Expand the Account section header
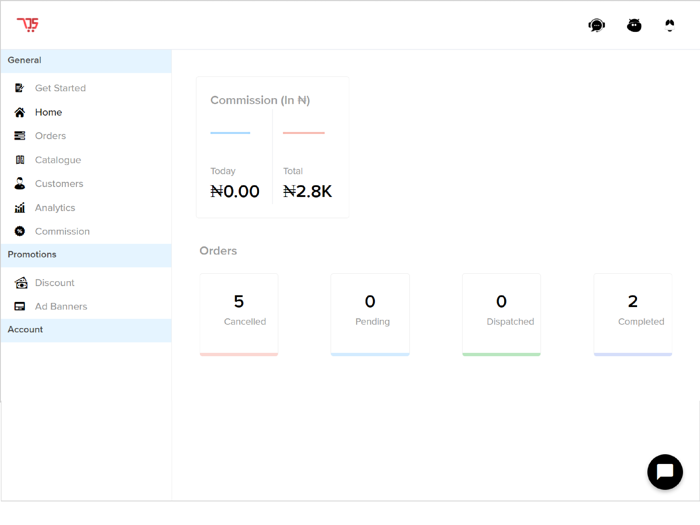Screen dimensions: 700x525 pos(86,330)
